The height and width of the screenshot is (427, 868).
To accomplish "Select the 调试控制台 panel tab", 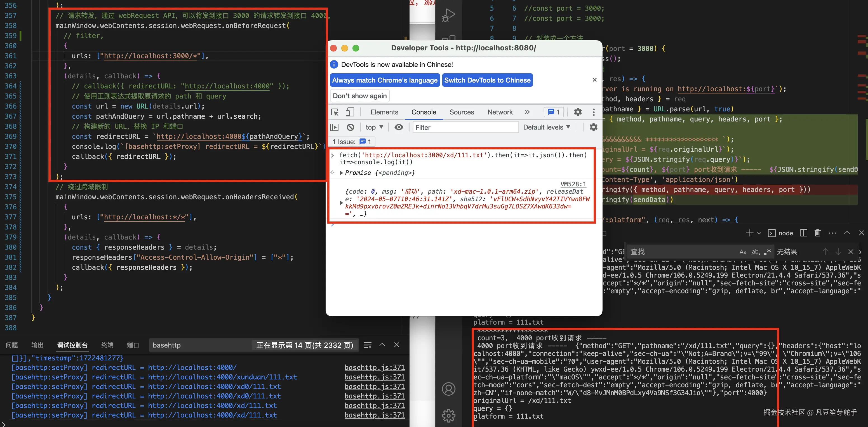I will coord(72,345).
